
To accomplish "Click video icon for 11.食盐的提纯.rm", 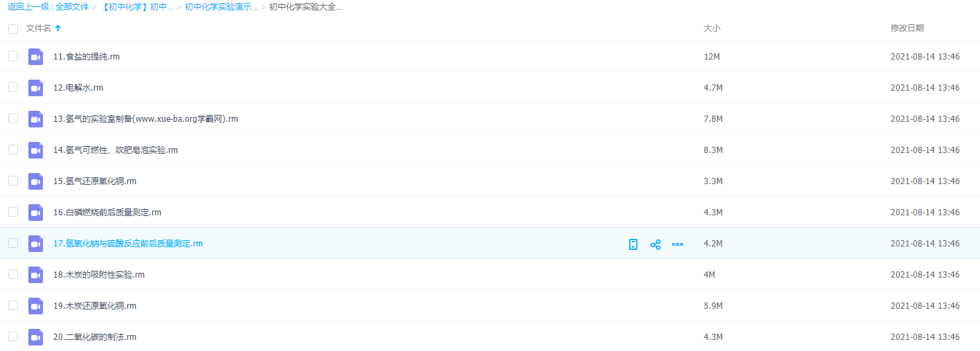I will (x=35, y=57).
